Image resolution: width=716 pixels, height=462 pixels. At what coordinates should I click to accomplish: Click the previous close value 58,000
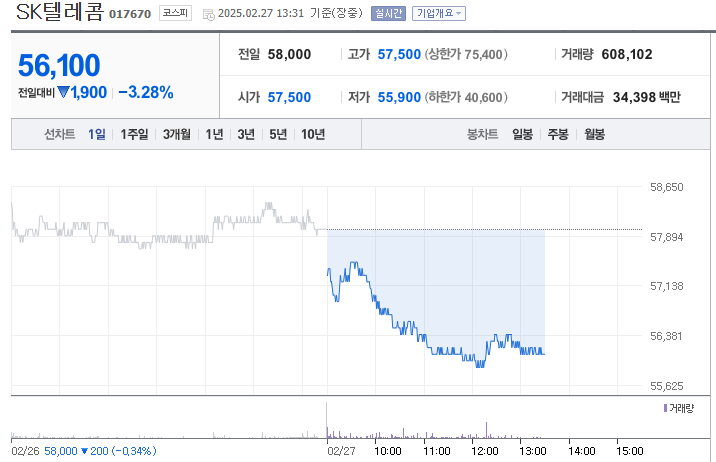coord(289,54)
